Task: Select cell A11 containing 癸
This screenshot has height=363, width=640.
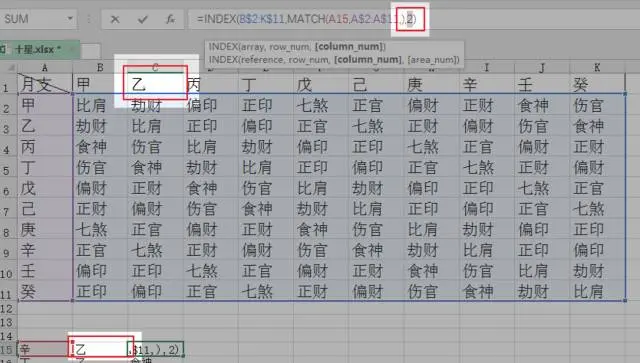Action: click(45, 292)
